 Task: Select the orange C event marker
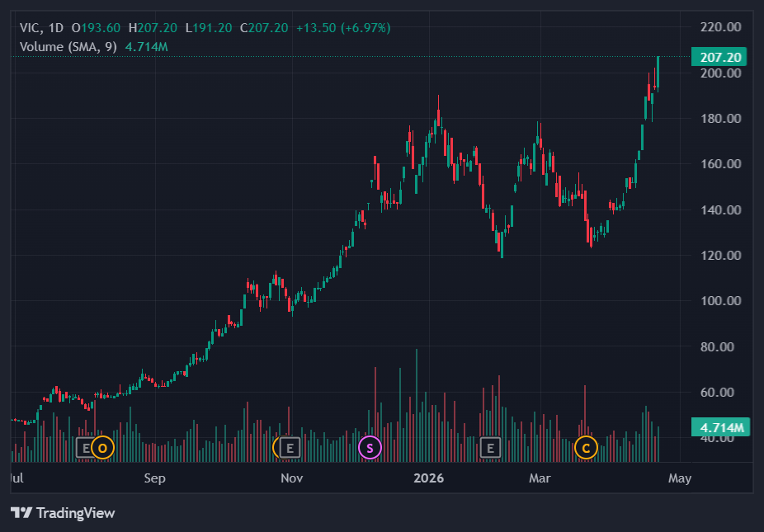[x=586, y=448]
